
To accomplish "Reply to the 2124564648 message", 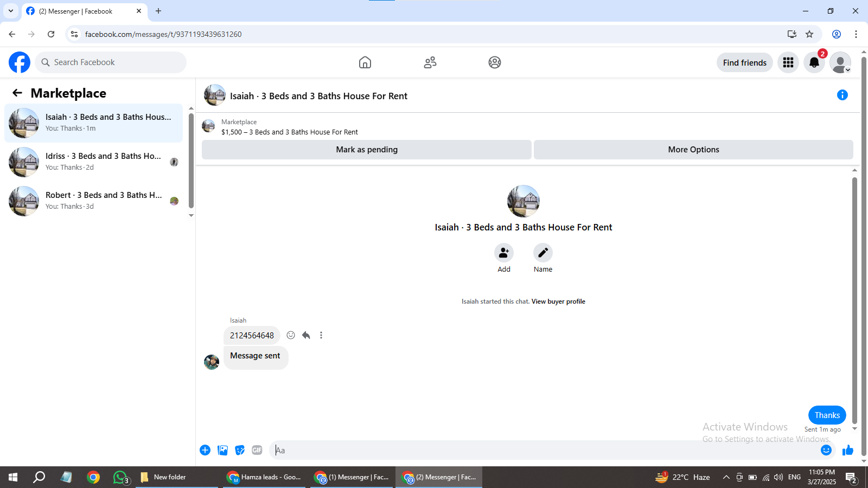I will 306,335.
